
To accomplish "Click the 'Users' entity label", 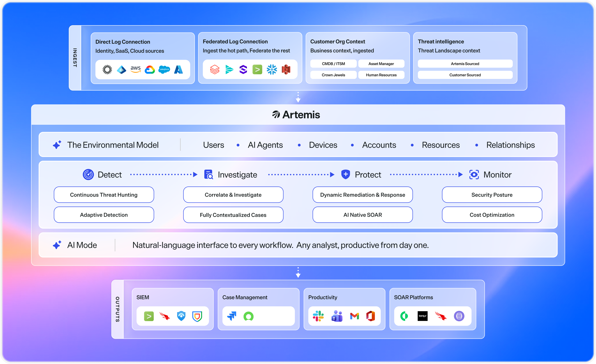I will [x=214, y=145].
